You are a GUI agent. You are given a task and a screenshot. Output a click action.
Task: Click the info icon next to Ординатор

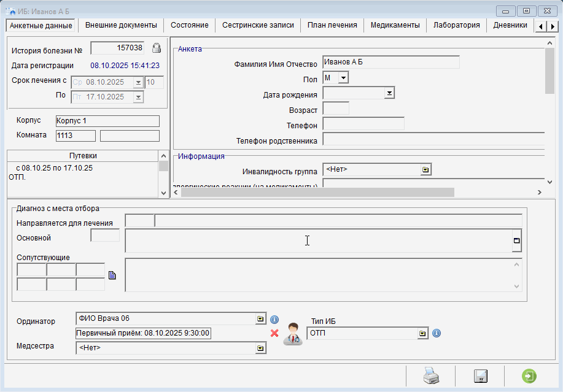[x=274, y=319]
